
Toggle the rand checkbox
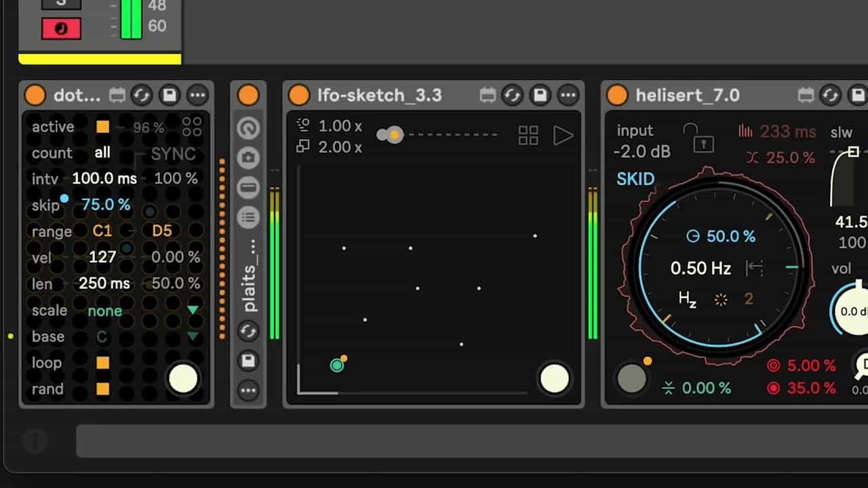102,389
